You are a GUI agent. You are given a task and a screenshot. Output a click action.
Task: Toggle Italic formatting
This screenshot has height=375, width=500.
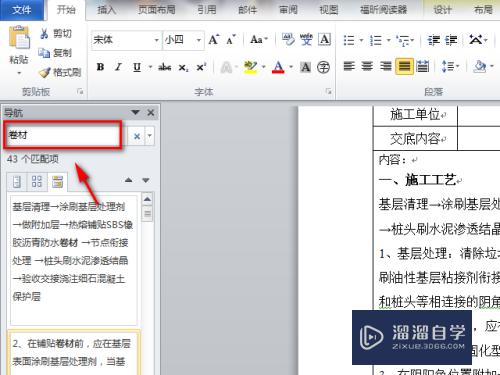118,67
